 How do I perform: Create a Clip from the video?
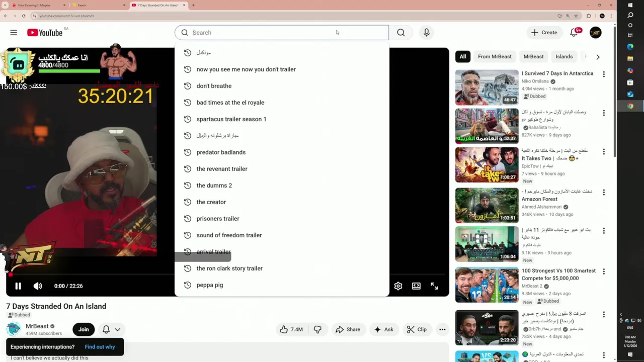pos(417,329)
